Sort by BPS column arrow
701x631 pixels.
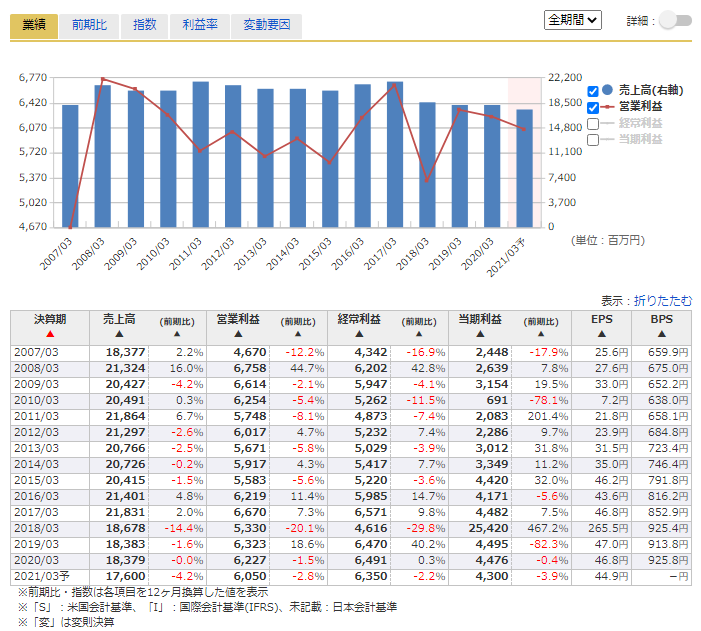point(662,334)
